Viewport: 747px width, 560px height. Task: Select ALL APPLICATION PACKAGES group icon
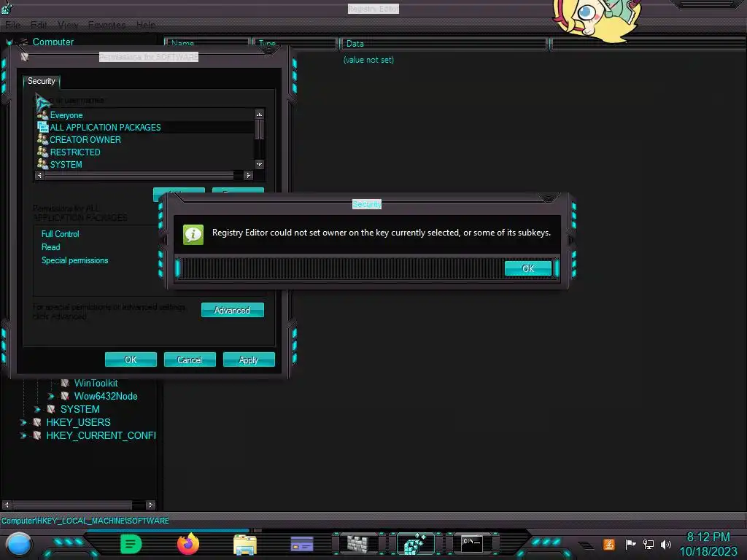pyautogui.click(x=42, y=127)
